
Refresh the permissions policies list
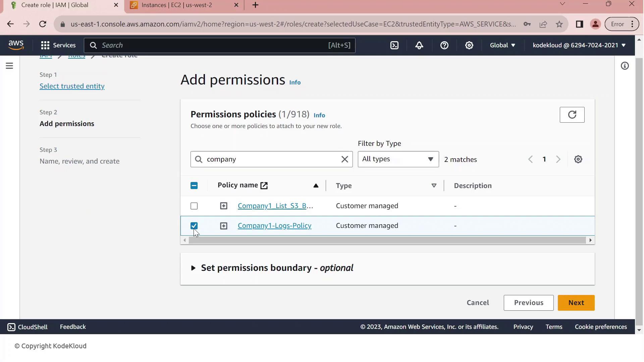pyautogui.click(x=572, y=115)
